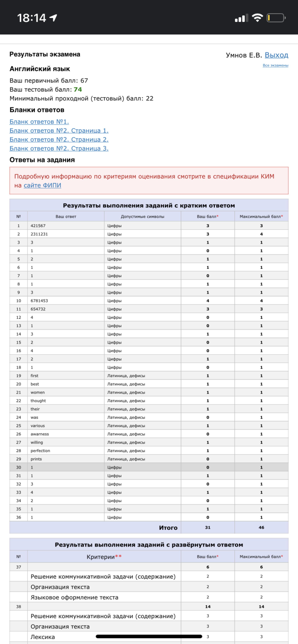298x644 pixels.
Task: Tap the Wi-Fi status icon
Action: 257,18
